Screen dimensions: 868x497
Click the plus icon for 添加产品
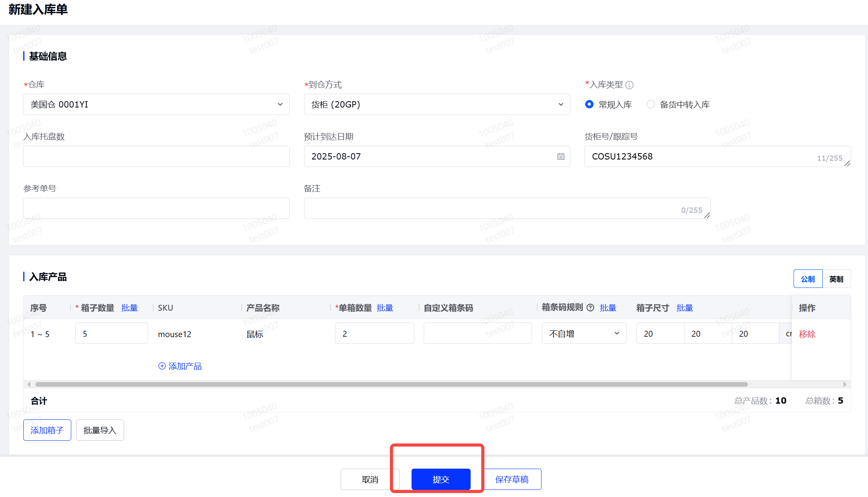pos(162,366)
